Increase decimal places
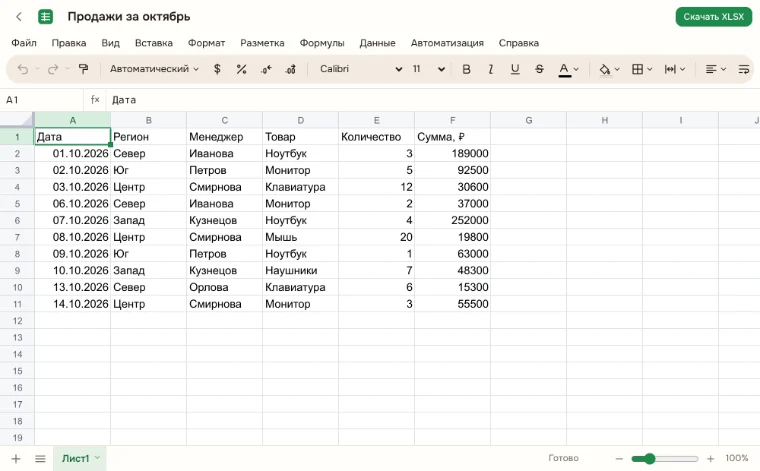Image resolution: width=760 pixels, height=471 pixels. pos(290,69)
